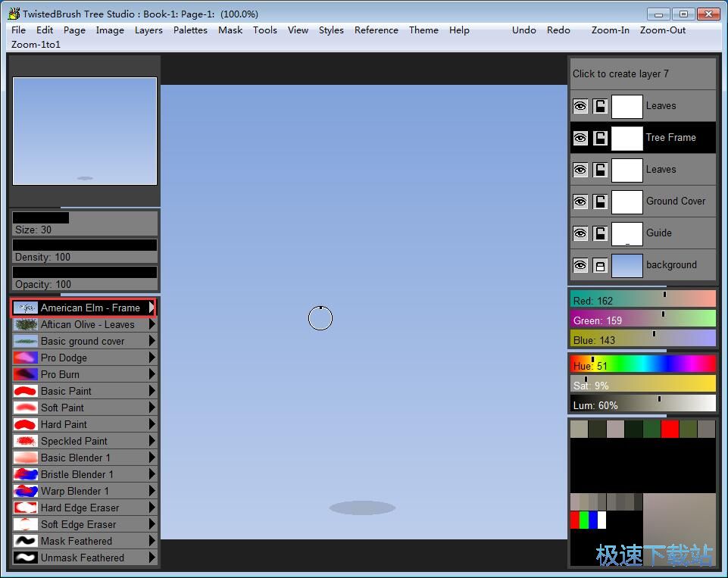This screenshot has width=728, height=578.
Task: Open the File menu
Action: (19, 30)
